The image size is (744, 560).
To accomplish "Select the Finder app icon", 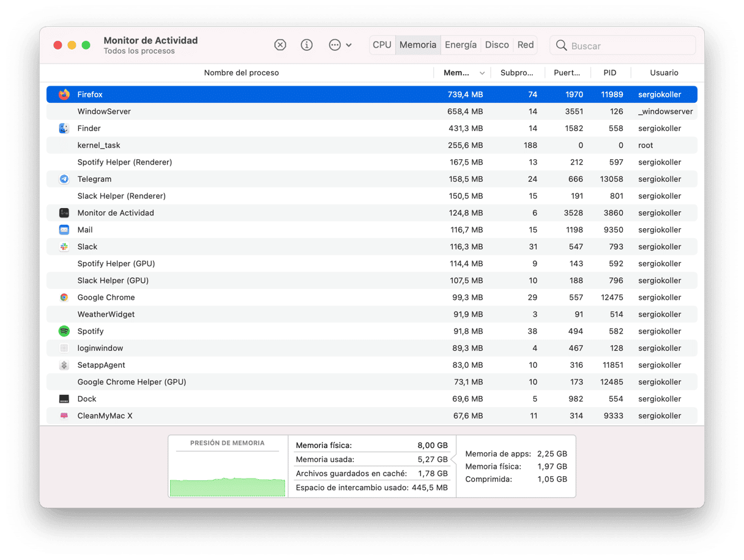I will 64,129.
